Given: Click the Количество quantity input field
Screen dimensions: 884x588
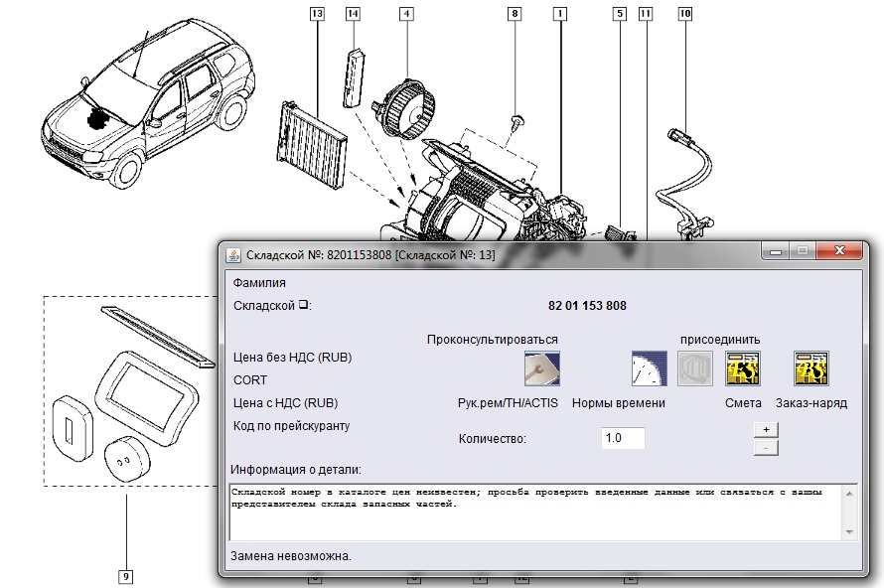Looking at the screenshot, I should (x=623, y=438).
